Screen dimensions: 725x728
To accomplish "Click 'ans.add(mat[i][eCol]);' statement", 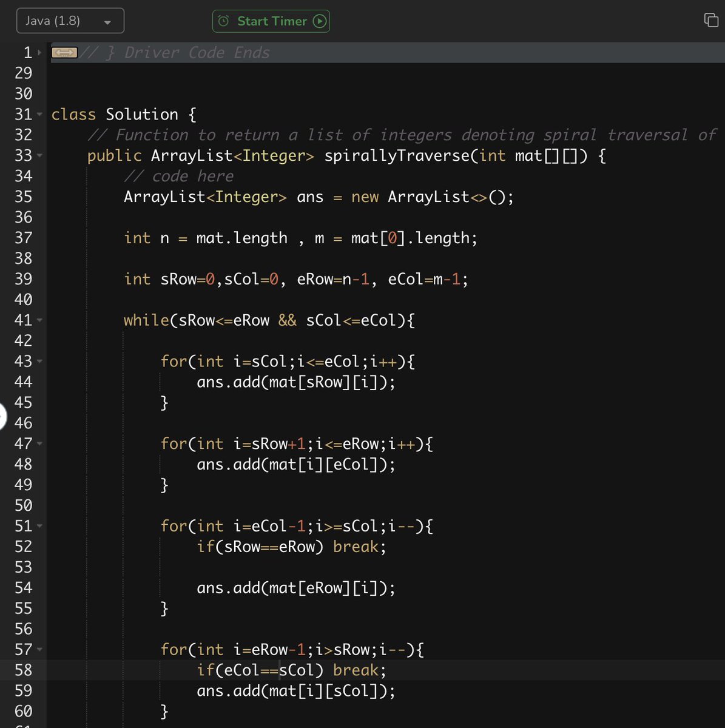I will [x=296, y=465].
